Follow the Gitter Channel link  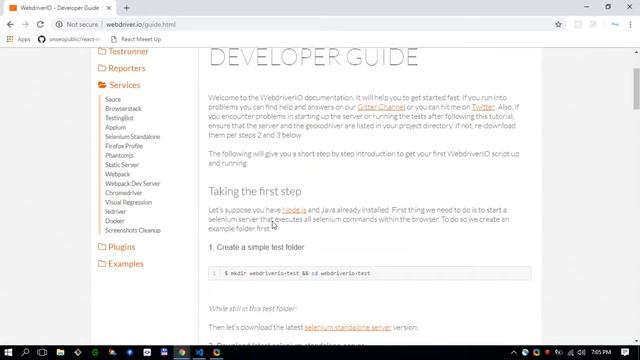(381, 107)
